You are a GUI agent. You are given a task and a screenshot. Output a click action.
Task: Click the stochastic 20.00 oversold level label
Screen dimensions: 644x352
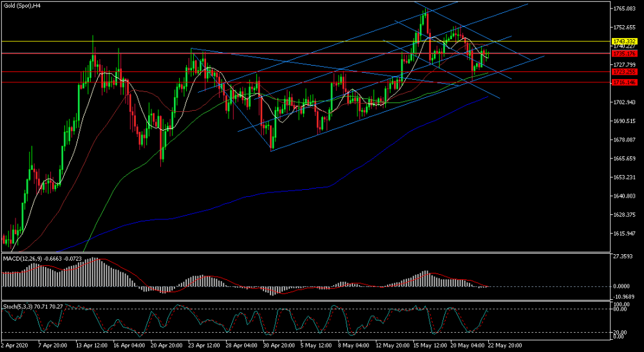coord(620,332)
